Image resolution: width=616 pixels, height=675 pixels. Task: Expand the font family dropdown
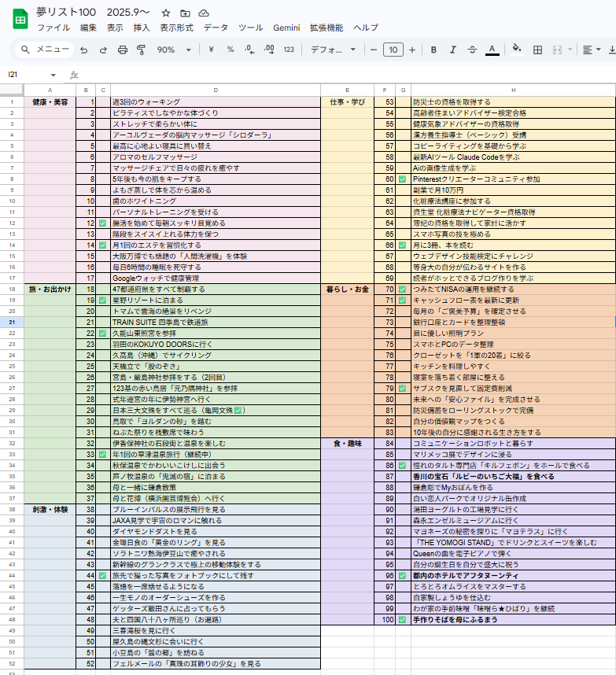(x=331, y=50)
